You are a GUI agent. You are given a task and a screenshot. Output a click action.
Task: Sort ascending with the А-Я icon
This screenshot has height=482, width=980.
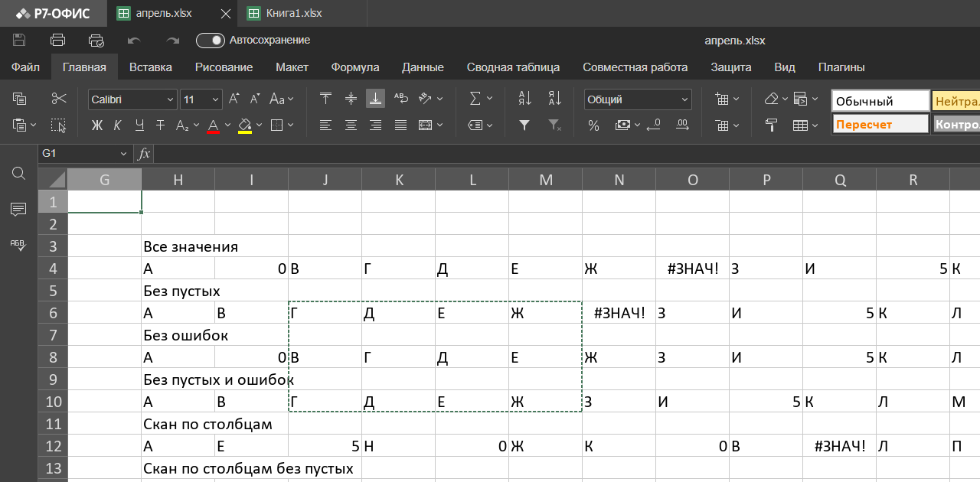pos(524,99)
